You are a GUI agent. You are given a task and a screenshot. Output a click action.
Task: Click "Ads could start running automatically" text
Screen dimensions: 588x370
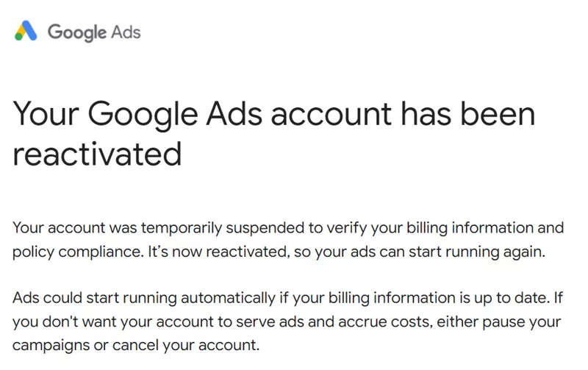coord(144,298)
